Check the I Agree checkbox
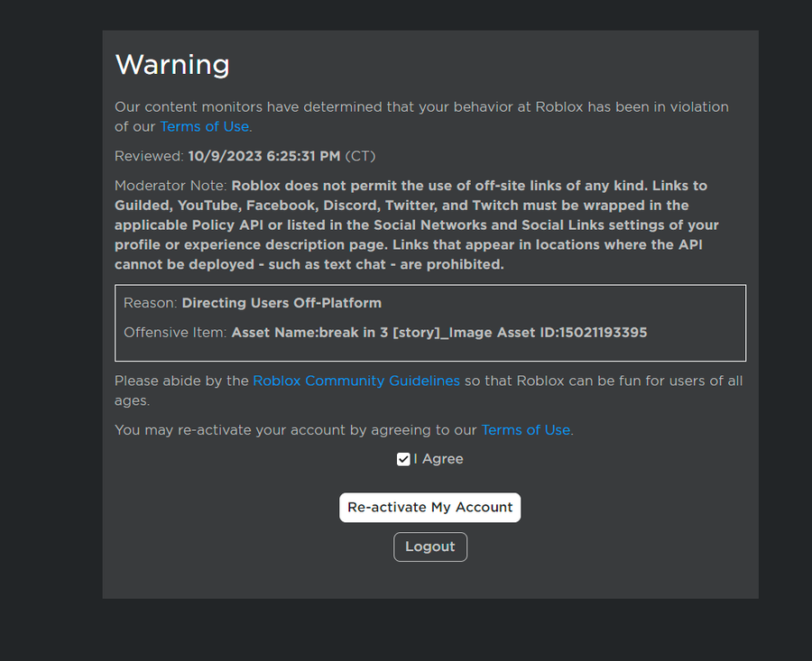812x661 pixels. (x=403, y=459)
